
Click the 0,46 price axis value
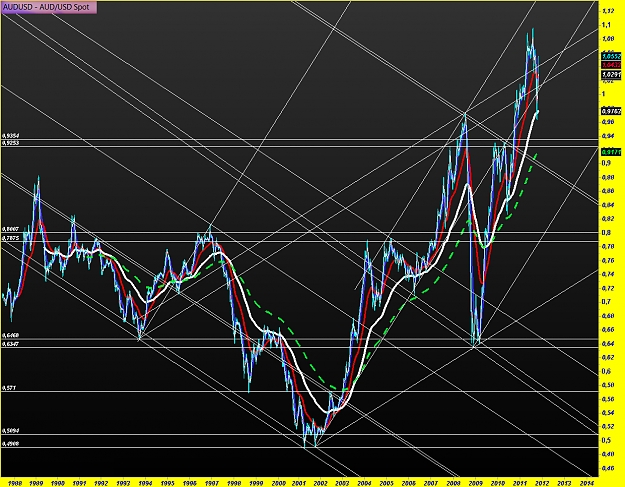coord(607,468)
